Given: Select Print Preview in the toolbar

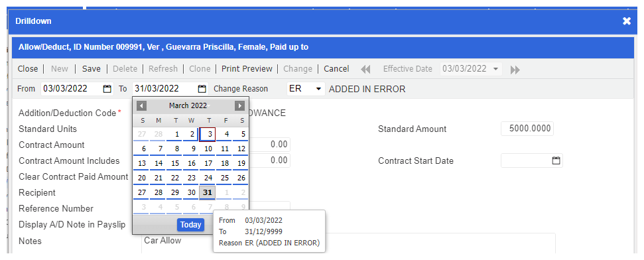Looking at the screenshot, I should [x=247, y=68].
